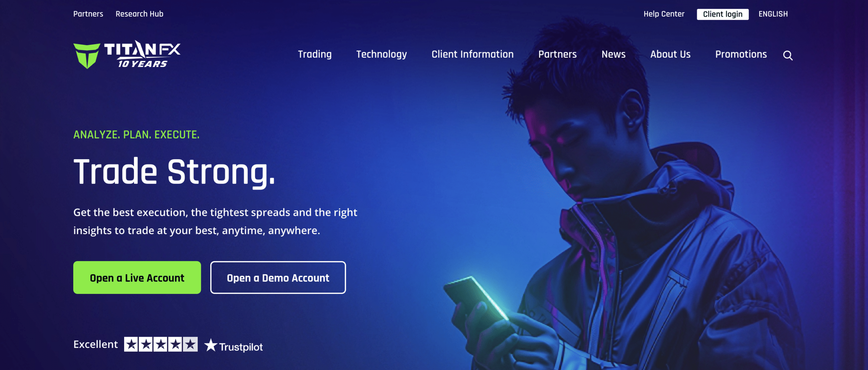Click Open a Demo Account button
This screenshot has height=370, width=868.
(278, 278)
